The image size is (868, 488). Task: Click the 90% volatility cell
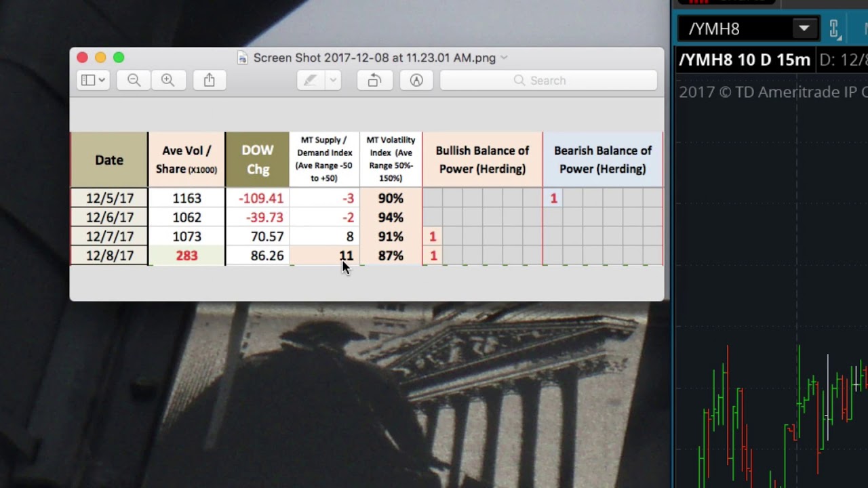(x=391, y=198)
